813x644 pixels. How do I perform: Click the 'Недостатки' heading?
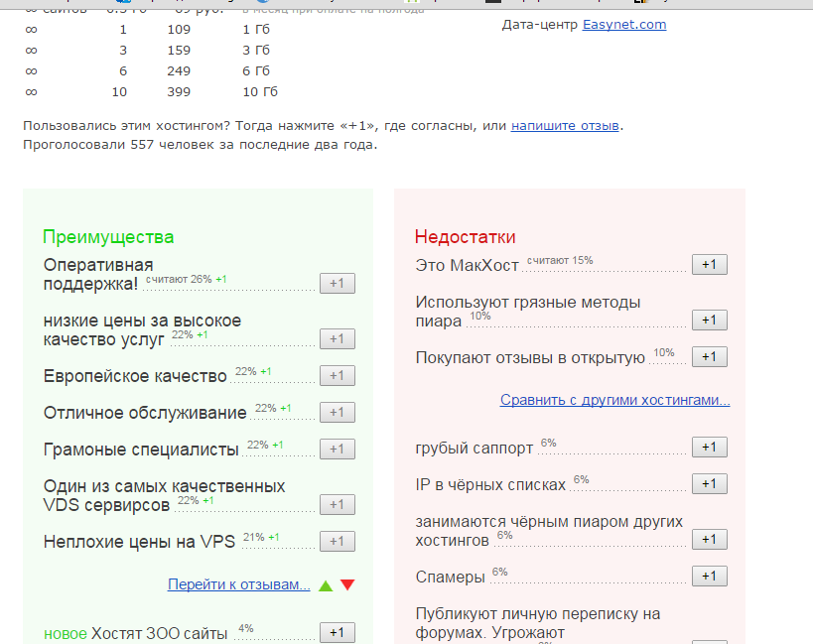(x=466, y=237)
